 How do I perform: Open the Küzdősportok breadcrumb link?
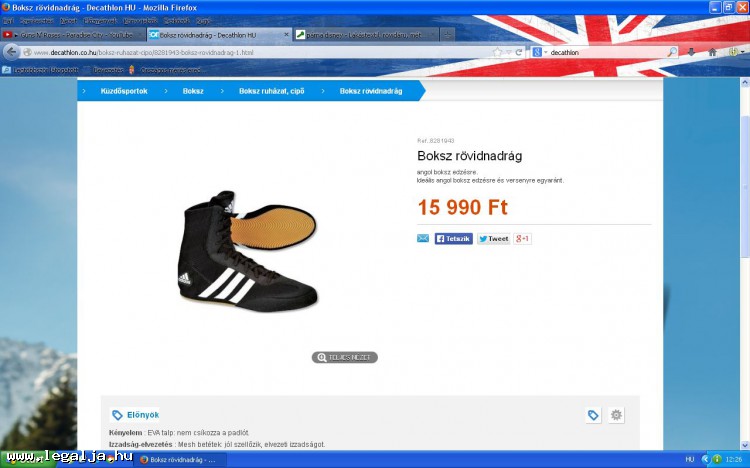124,91
